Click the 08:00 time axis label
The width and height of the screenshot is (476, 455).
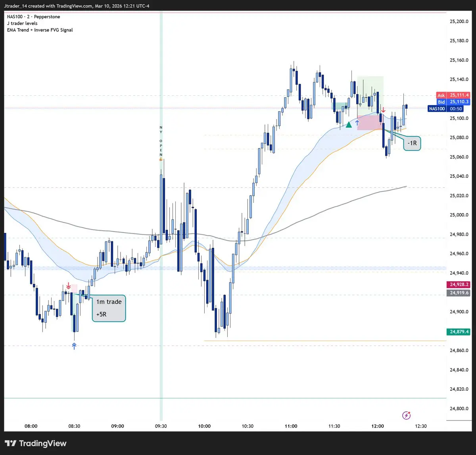coord(31,426)
